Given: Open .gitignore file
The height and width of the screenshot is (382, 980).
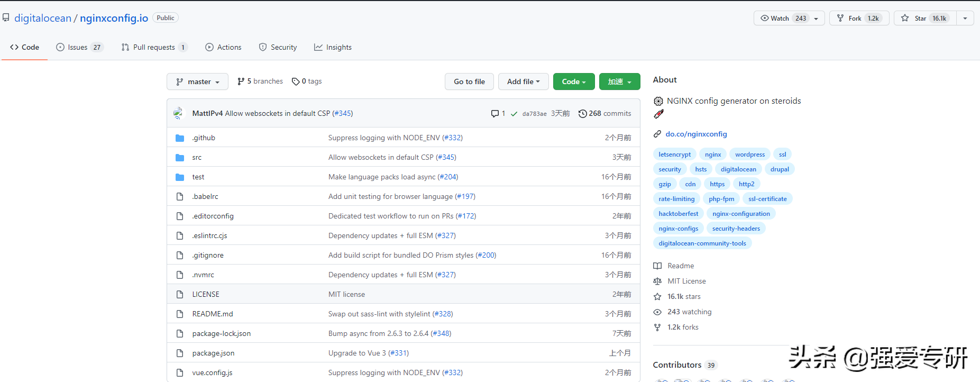Looking at the screenshot, I should (x=208, y=256).
